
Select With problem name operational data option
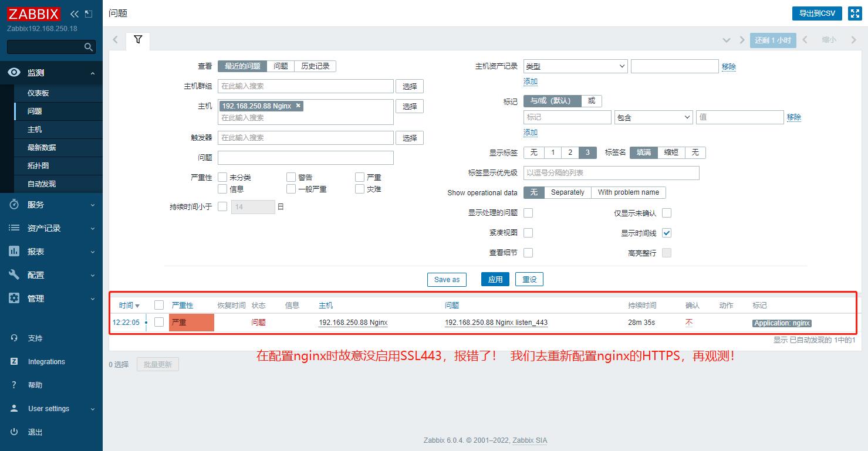629,192
